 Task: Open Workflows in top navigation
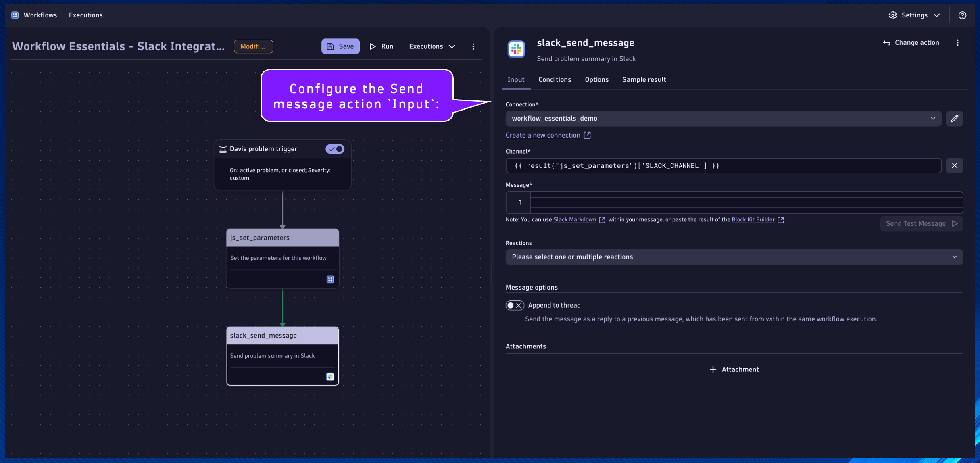[40, 15]
